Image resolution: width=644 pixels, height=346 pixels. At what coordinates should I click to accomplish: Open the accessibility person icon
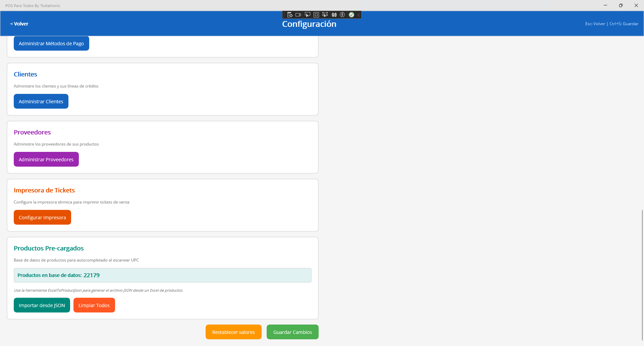coord(342,14)
